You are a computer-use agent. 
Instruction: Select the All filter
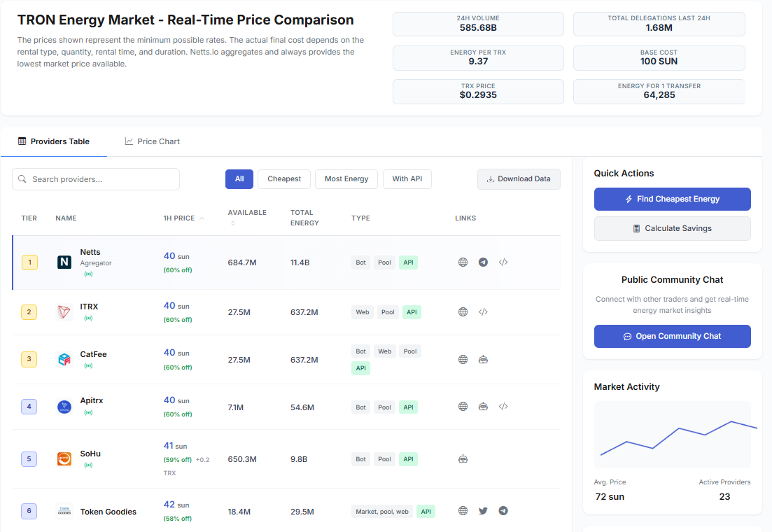(x=239, y=179)
